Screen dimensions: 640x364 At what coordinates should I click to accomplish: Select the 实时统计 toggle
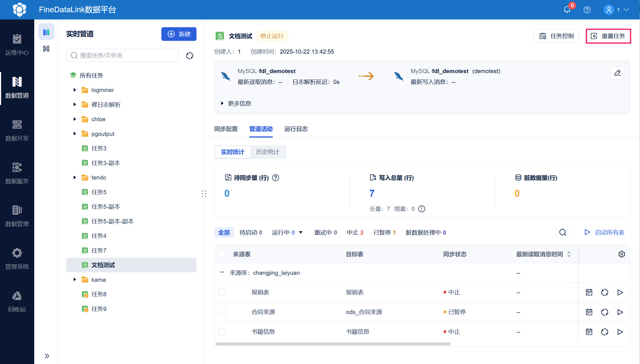(232, 152)
